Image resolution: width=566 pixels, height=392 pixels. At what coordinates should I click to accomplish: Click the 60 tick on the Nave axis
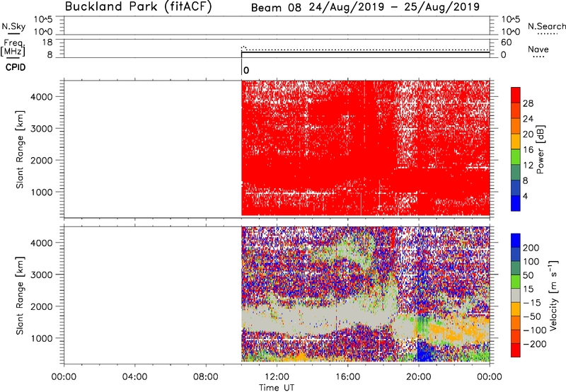click(507, 42)
